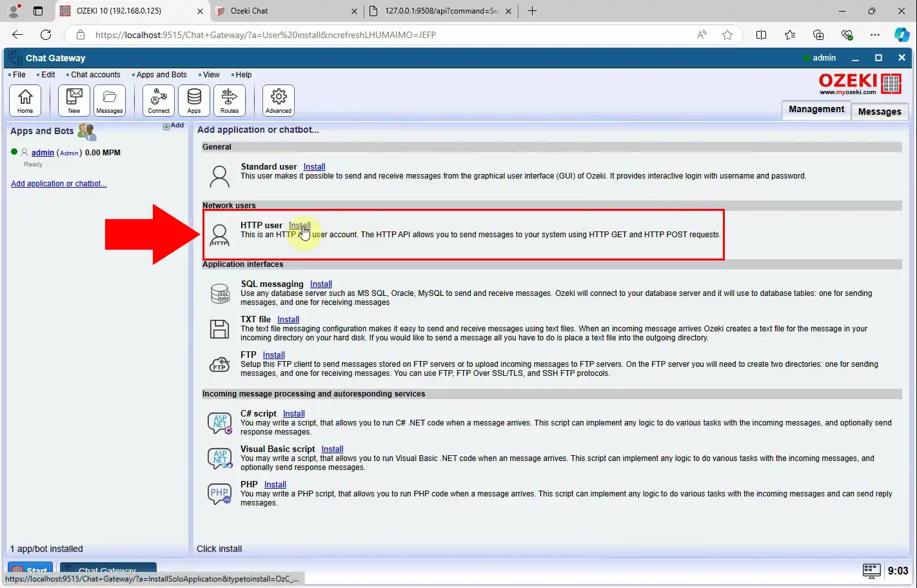Open the browser Collections icon
Viewport: 917px width, 588px height.
pos(818,35)
